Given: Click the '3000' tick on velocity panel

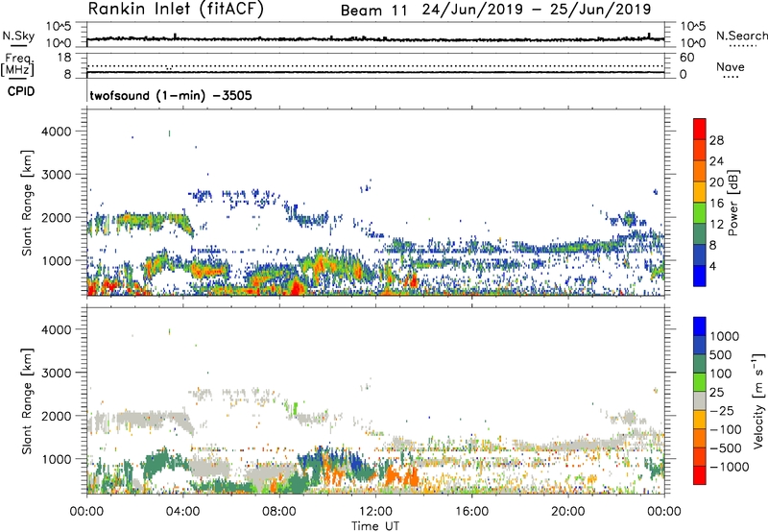Looking at the screenshot, I should pyautogui.click(x=57, y=373).
